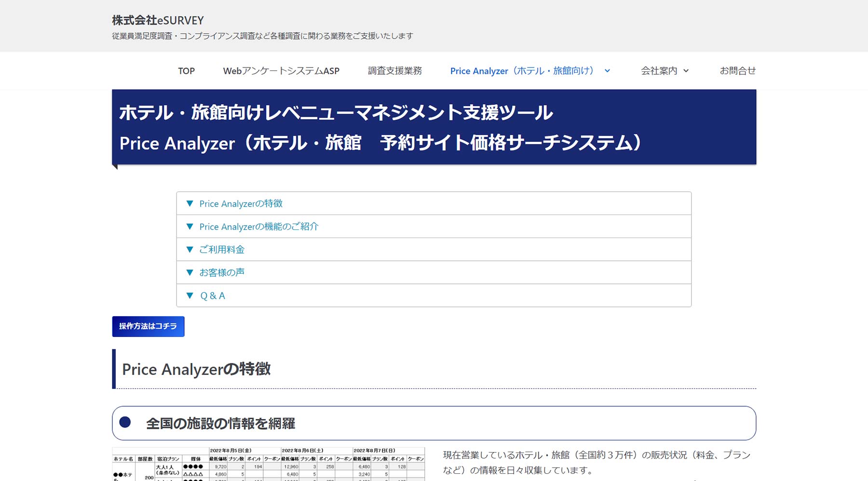Jump to ご利用料金 section link
868x481 pixels.
(x=222, y=250)
